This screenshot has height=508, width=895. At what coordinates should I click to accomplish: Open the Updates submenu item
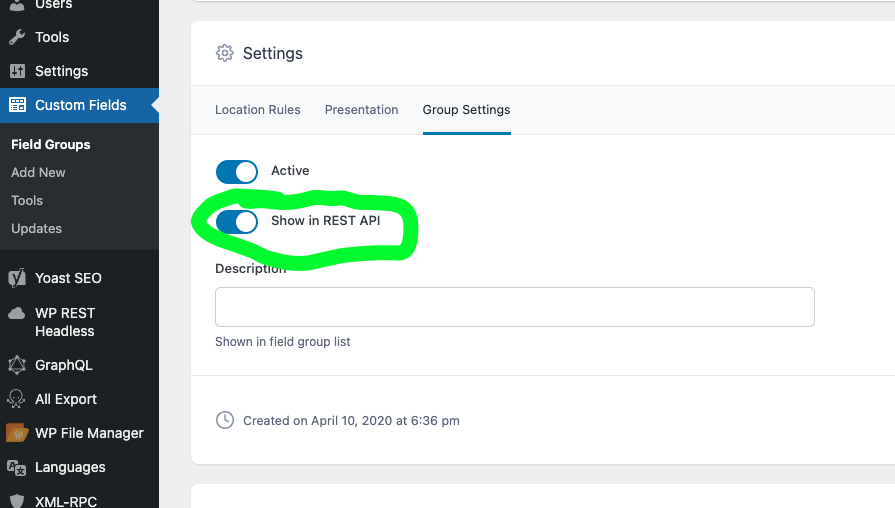click(x=37, y=228)
